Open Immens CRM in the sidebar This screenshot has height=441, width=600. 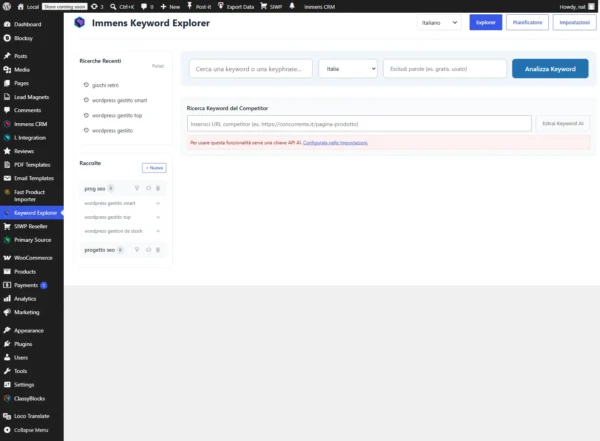32,124
